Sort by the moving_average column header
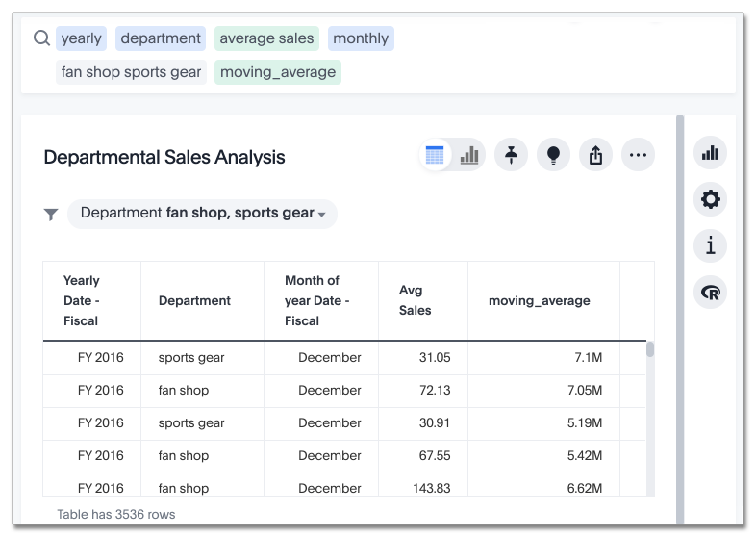The image size is (756, 537). (539, 300)
